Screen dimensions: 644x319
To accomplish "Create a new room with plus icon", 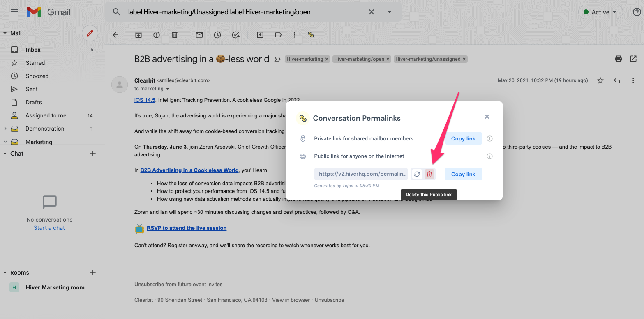I will point(93,273).
